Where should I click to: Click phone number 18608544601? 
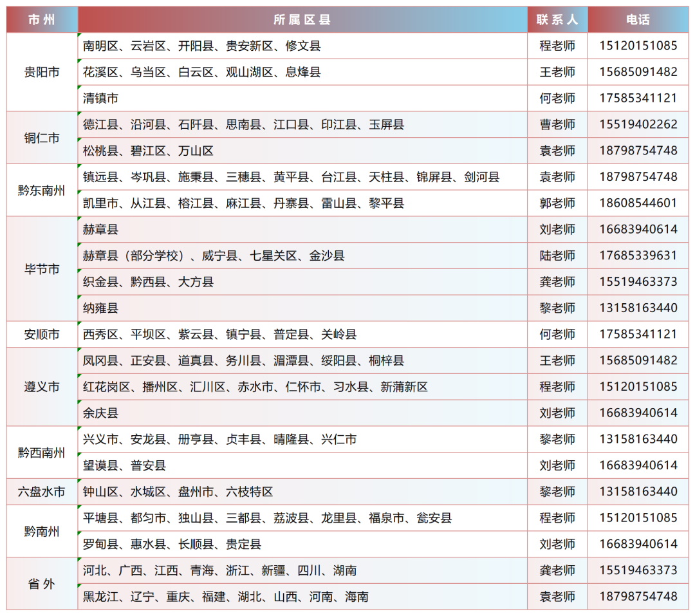[x=638, y=203]
